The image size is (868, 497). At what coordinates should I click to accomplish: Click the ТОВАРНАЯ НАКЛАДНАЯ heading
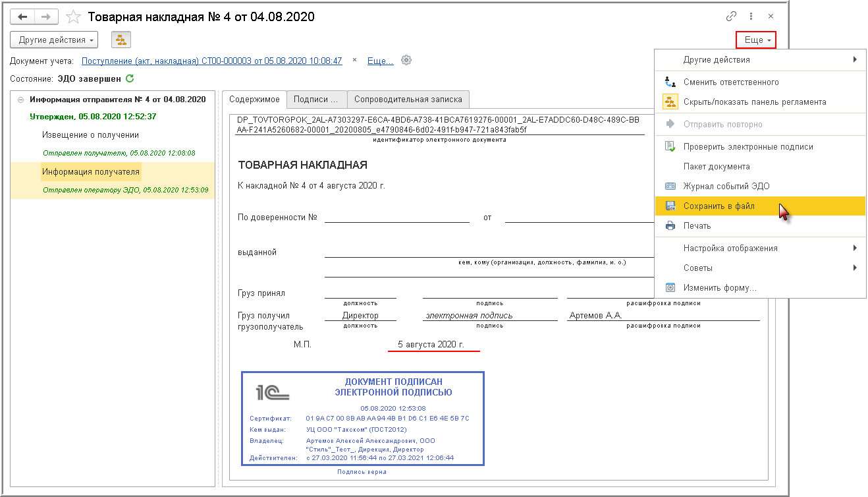click(303, 165)
